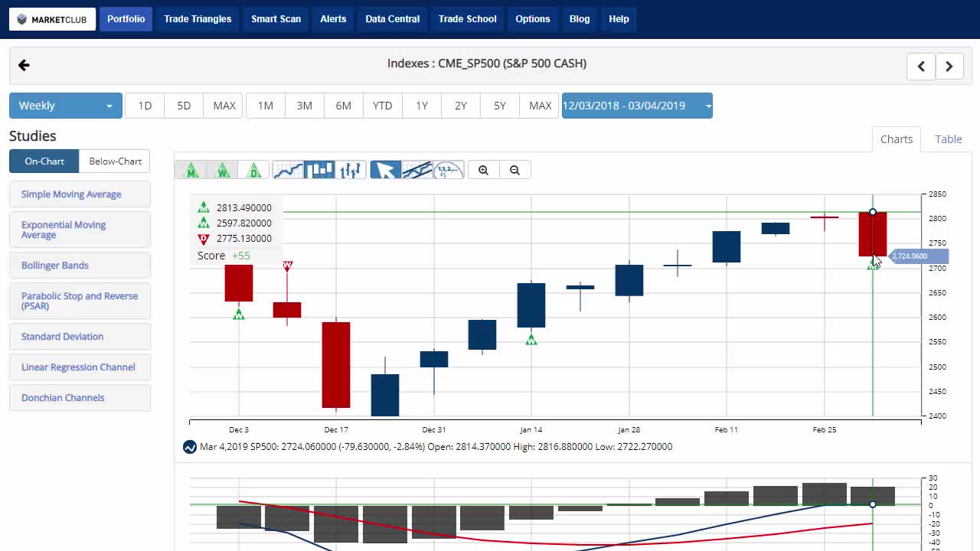980x551 pixels.
Task: Select the 5Y range button
Action: point(500,106)
